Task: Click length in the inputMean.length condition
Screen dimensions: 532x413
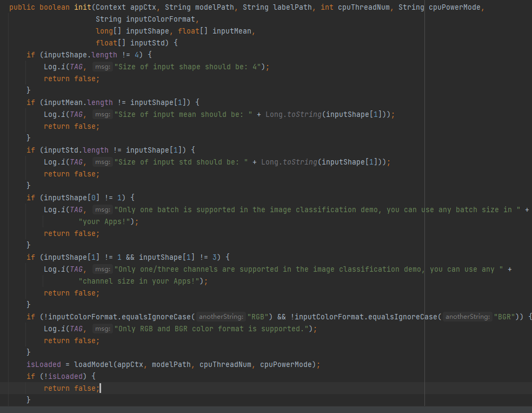Action: (x=99, y=102)
